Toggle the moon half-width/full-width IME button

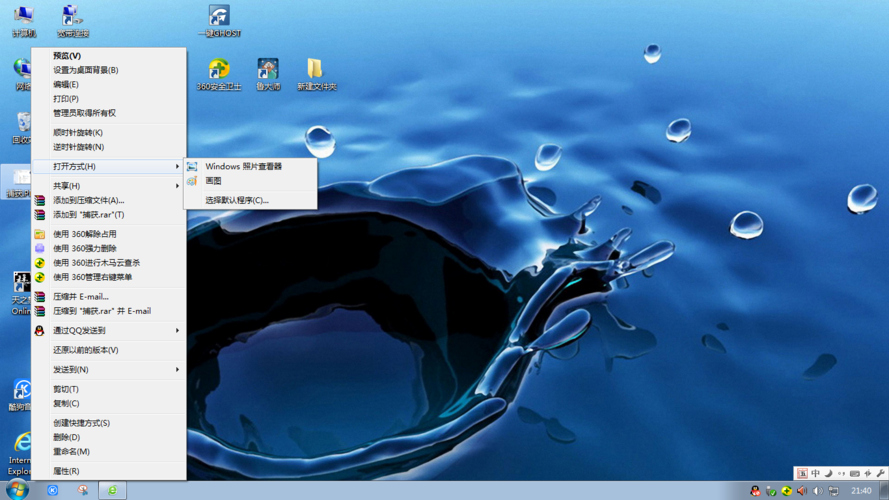pyautogui.click(x=828, y=474)
